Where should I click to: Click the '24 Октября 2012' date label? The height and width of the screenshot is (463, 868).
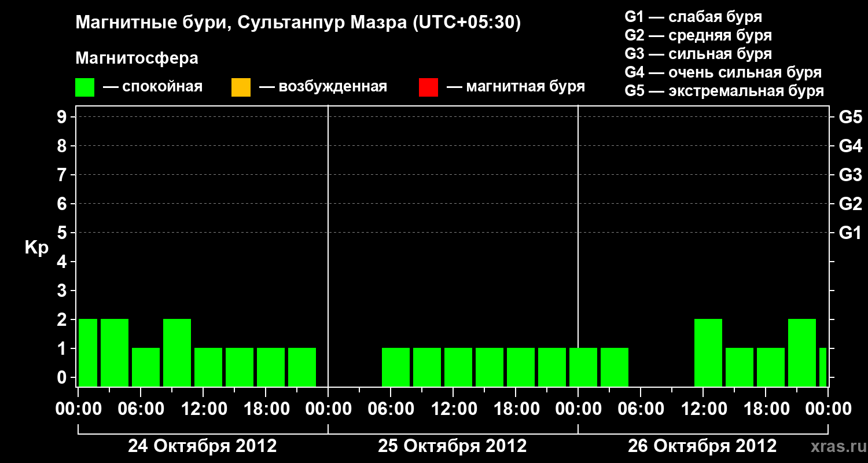point(203,446)
